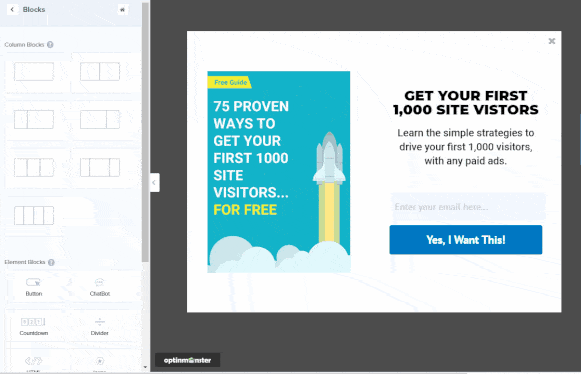Image resolution: width=581 pixels, height=374 pixels.
Task: Choose the Divider element block
Action: click(x=100, y=327)
